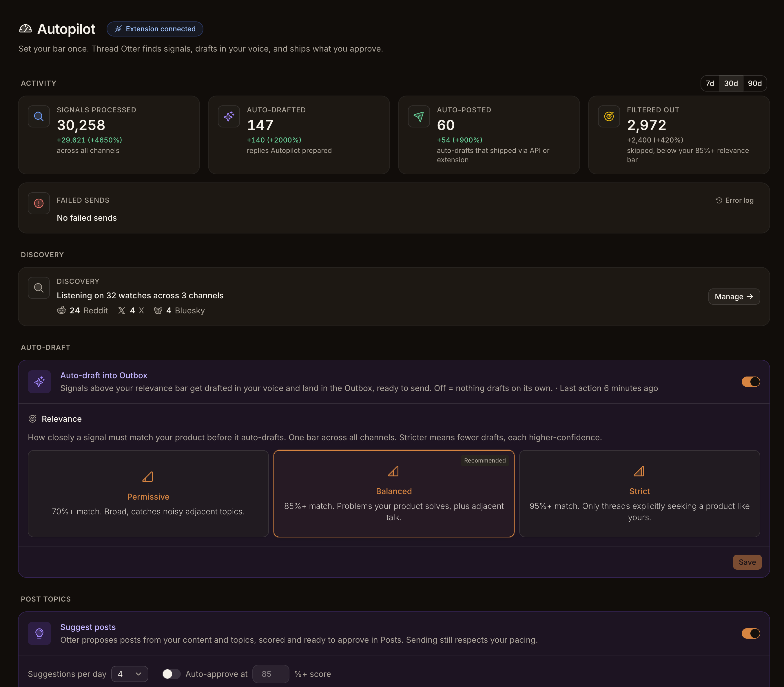The image size is (784, 687).
Task: Click the 2,972 filtered out value
Action: pos(647,125)
